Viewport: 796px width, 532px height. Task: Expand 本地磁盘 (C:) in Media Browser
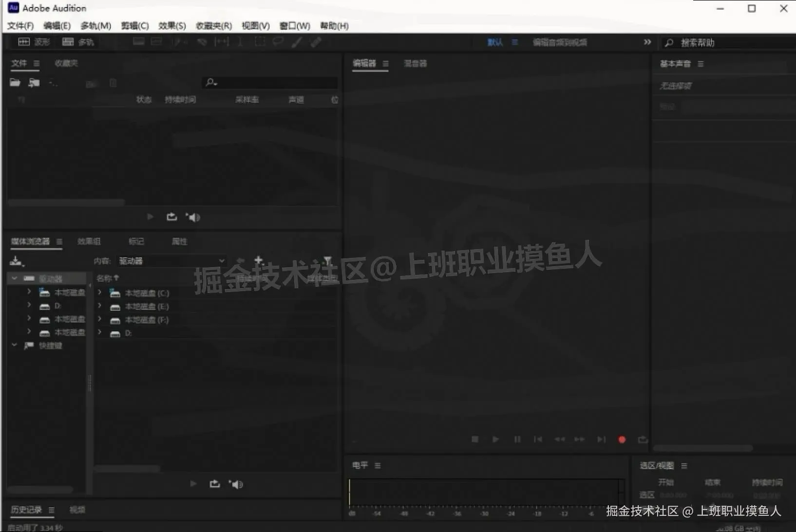point(100,293)
